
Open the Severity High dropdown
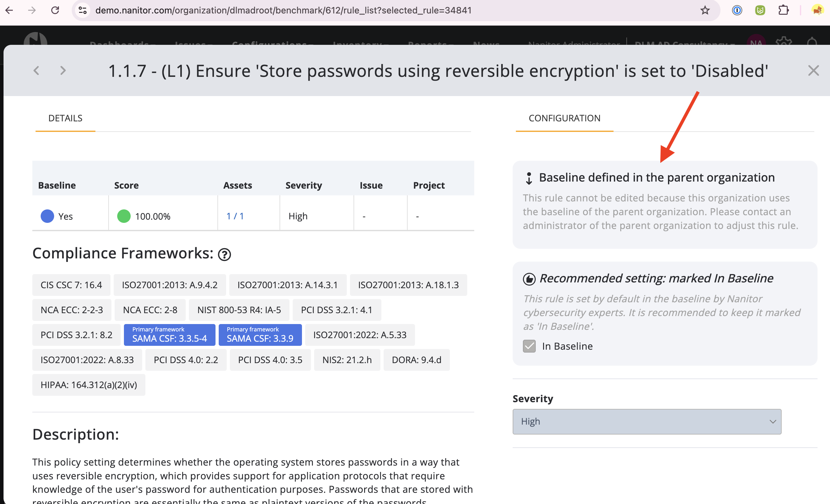tap(647, 421)
